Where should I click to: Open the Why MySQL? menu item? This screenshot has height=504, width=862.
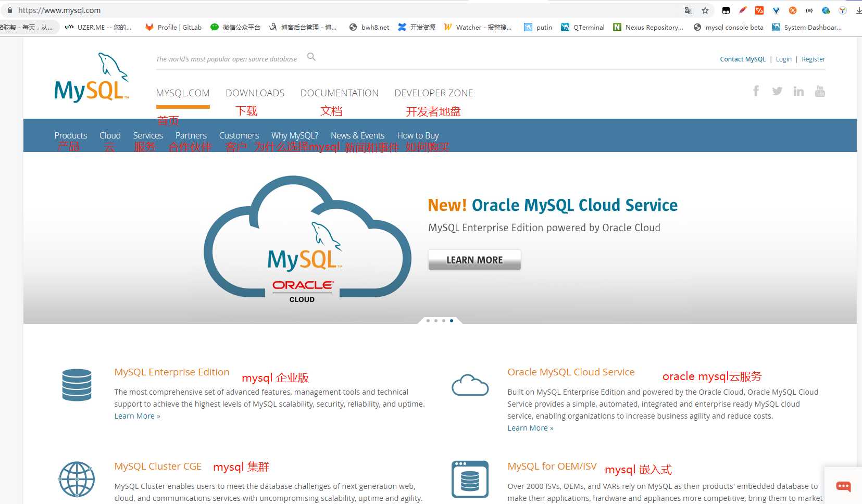pos(295,135)
